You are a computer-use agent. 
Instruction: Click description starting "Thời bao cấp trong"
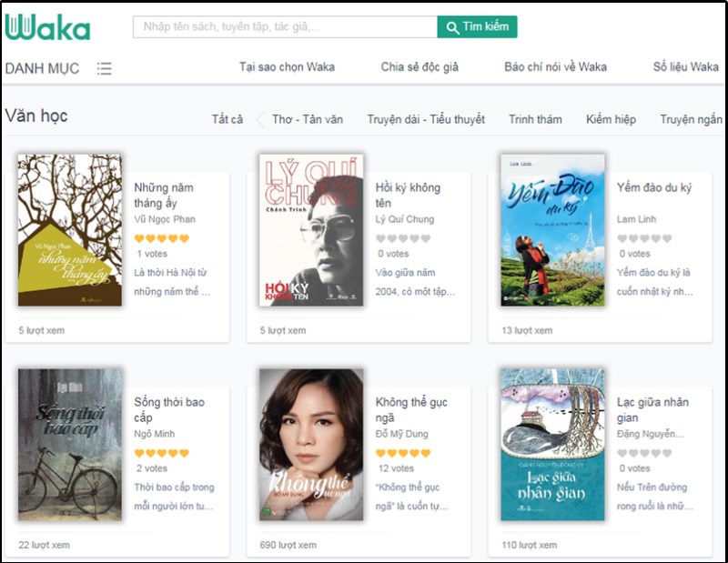click(x=174, y=497)
